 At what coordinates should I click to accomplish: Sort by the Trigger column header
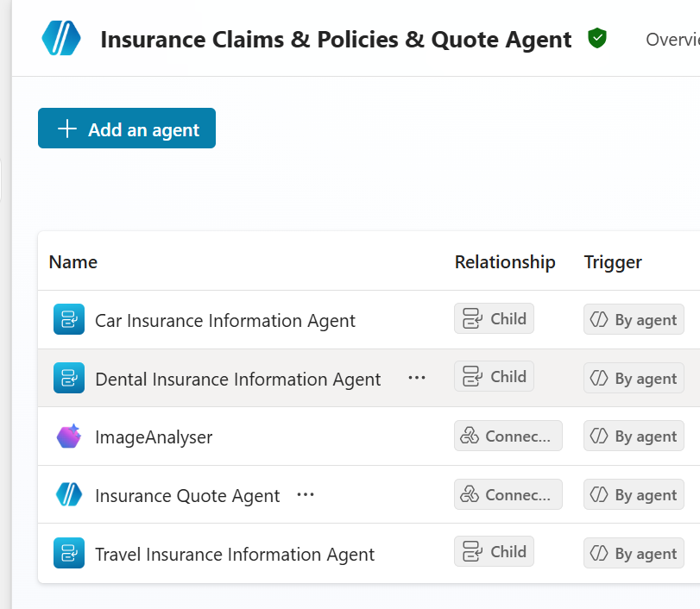[613, 262]
